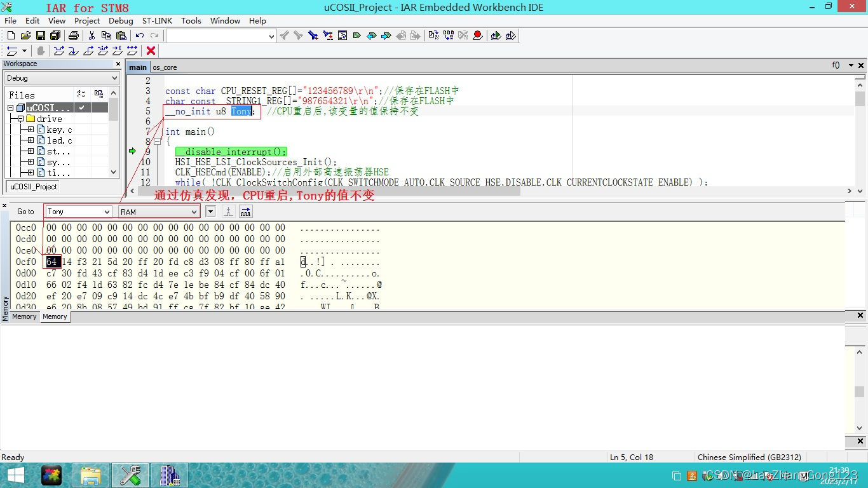
Task: Open the RAM memory zone dropdown
Action: pos(195,211)
